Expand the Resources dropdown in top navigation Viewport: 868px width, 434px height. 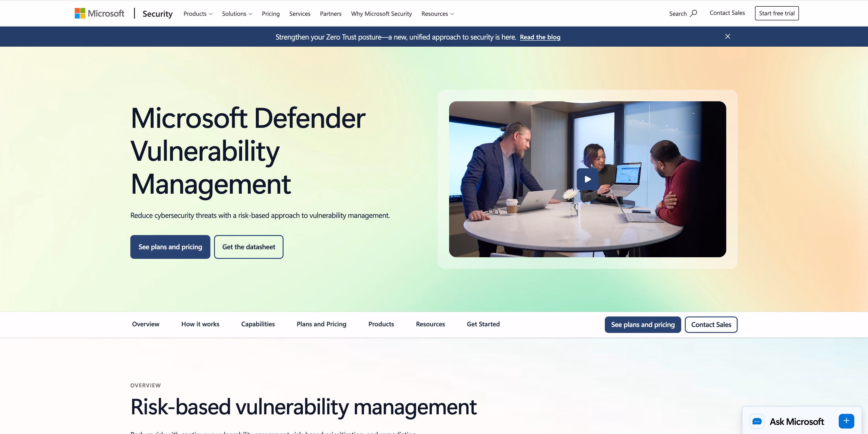click(437, 14)
